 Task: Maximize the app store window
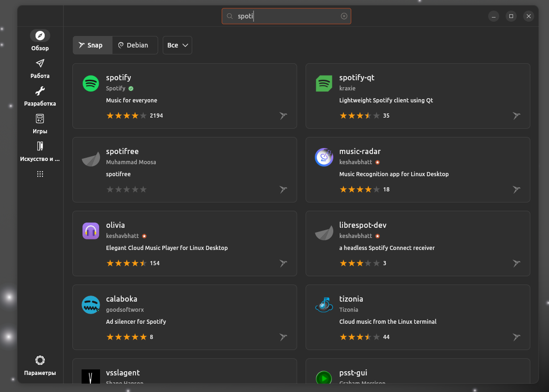pos(511,16)
